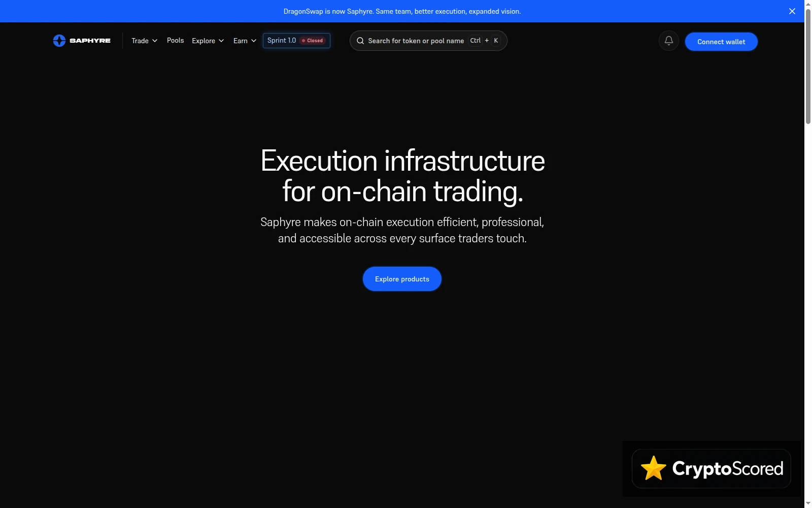The height and width of the screenshot is (508, 812).
Task: Click the 'Saphyre makes on-chain execution' subtitle
Action: [x=402, y=230]
